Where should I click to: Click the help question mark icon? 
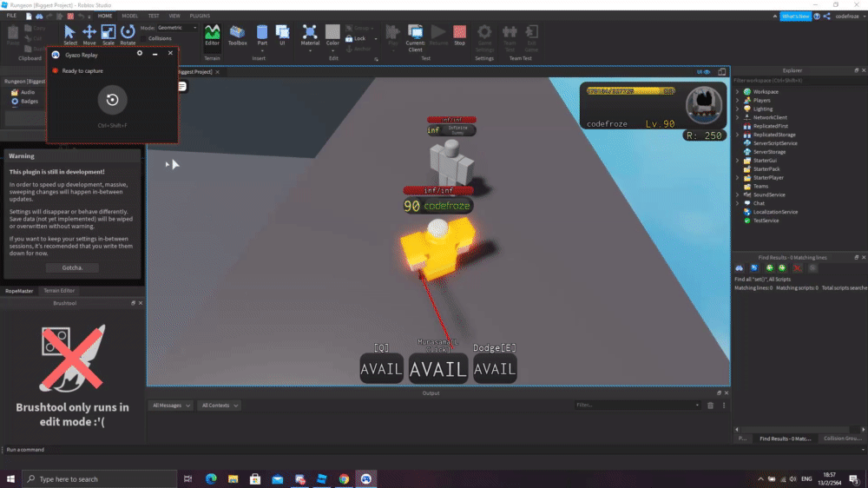click(x=817, y=16)
